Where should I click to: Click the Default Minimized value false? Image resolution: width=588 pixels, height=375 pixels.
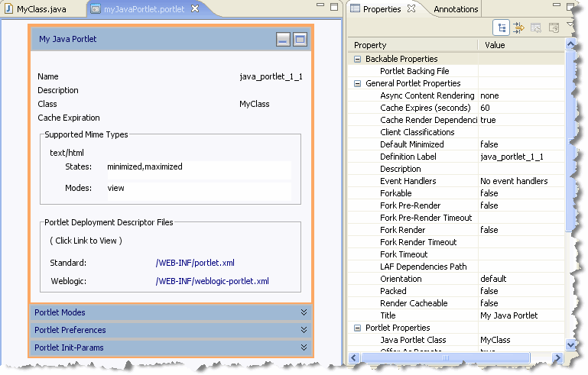(489, 144)
